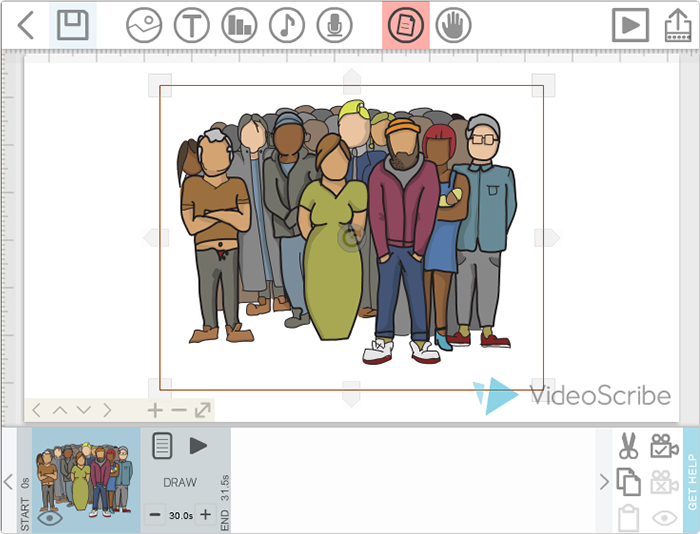Image resolution: width=700 pixels, height=534 pixels.
Task: Save the project with floppy disk icon
Action: coord(73,25)
